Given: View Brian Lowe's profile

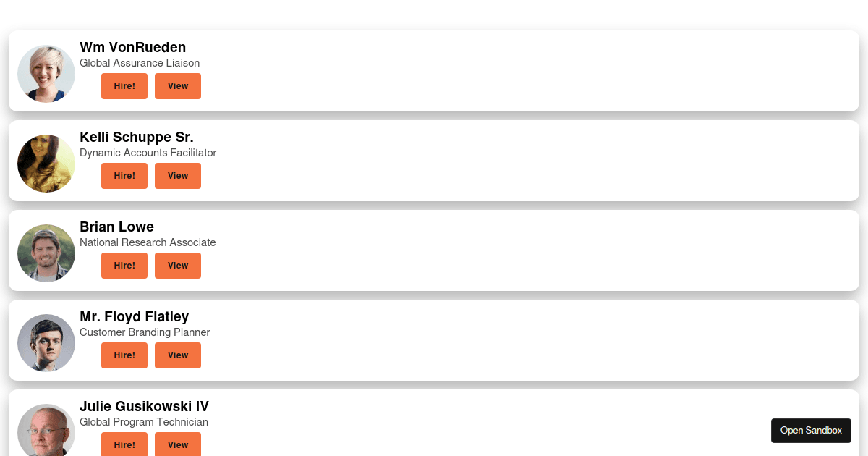Looking at the screenshot, I should click(178, 266).
